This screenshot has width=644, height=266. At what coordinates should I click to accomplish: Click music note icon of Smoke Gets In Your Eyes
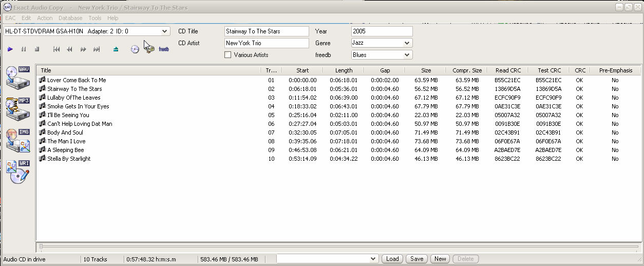pyautogui.click(x=43, y=106)
